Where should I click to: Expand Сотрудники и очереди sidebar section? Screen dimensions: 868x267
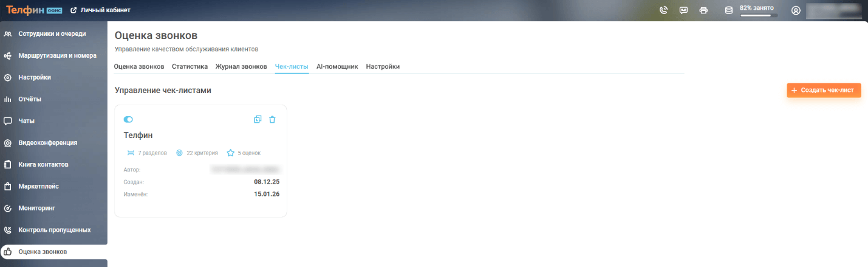point(52,33)
